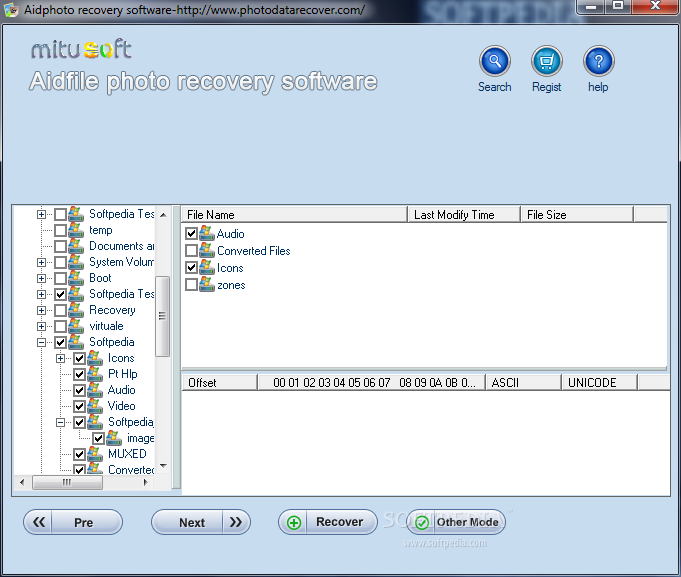
Task: Click the tree scrollbar up arrow
Action: (163, 215)
